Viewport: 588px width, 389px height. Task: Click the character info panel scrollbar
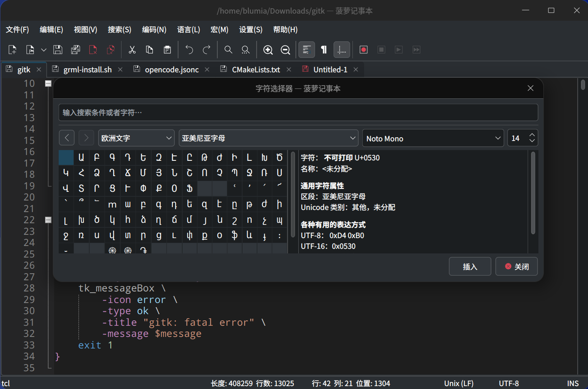click(x=533, y=193)
